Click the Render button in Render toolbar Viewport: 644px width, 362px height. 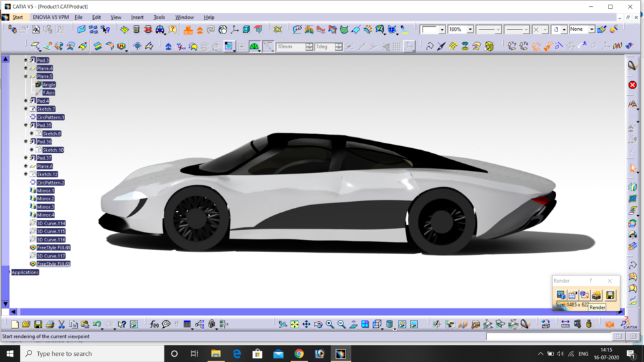click(596, 295)
